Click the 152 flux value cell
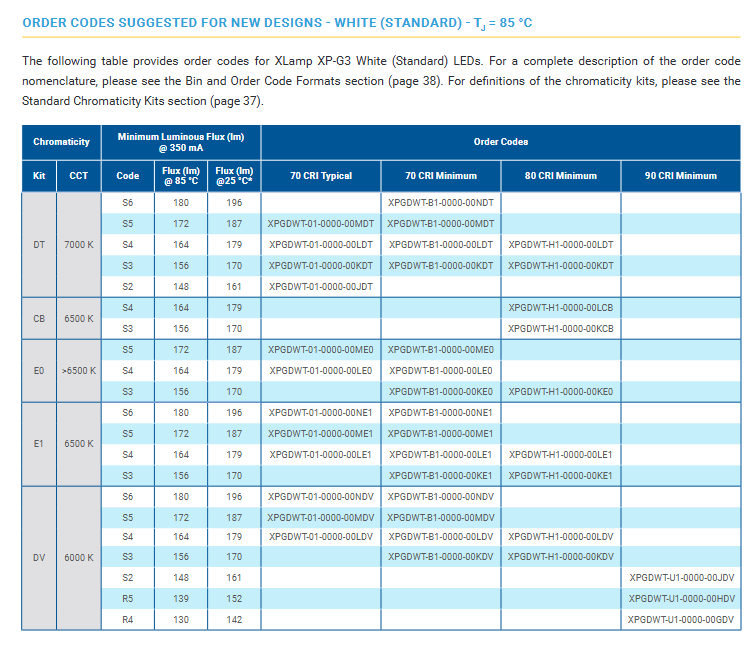This screenshot has width=754, height=667. [x=234, y=599]
